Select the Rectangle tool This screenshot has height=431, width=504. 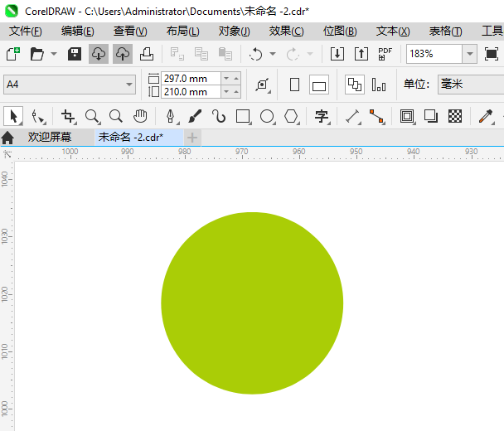(243, 116)
